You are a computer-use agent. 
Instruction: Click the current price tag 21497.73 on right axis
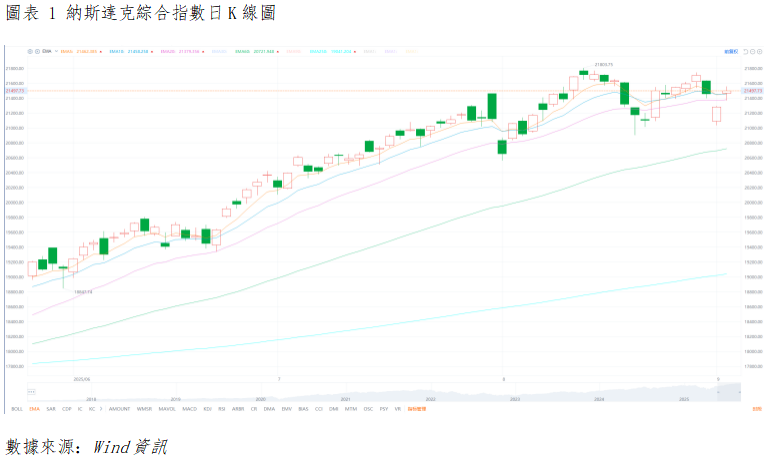753,91
